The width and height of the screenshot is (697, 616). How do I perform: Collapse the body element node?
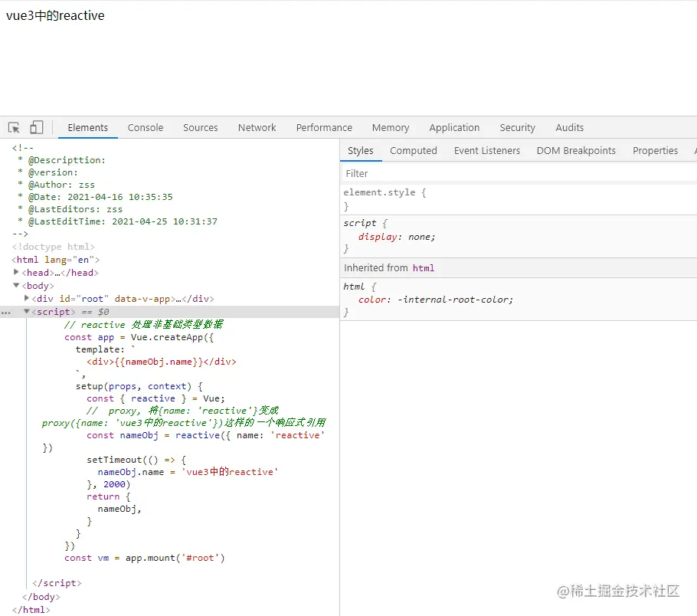[17, 285]
